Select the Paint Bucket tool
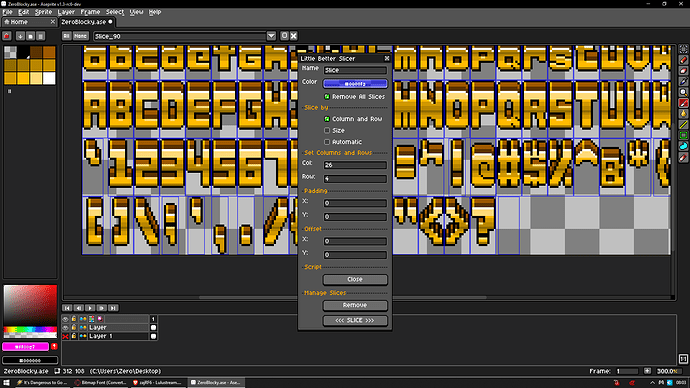This screenshot has width=690, height=388. [x=683, y=114]
